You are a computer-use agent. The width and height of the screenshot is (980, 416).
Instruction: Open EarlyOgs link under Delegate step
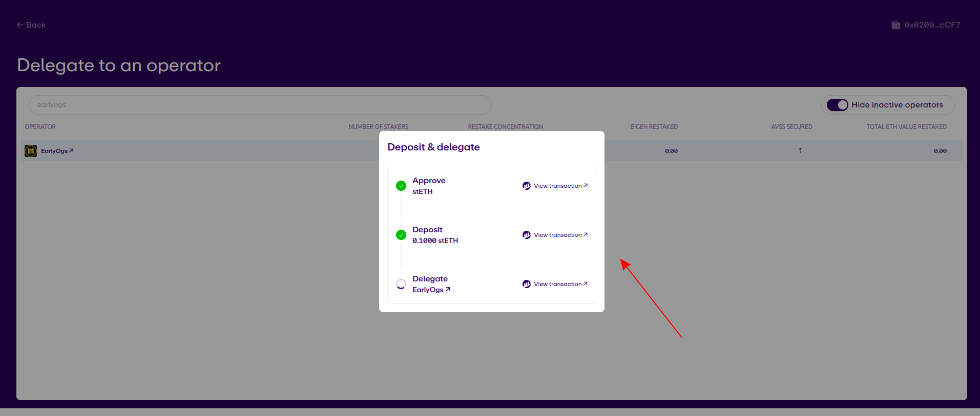pyautogui.click(x=431, y=290)
